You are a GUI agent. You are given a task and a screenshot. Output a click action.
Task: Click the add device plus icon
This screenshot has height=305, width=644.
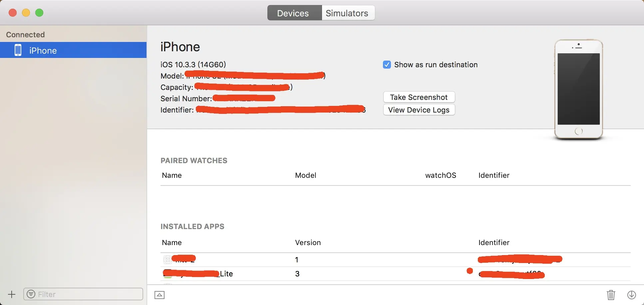click(x=12, y=294)
